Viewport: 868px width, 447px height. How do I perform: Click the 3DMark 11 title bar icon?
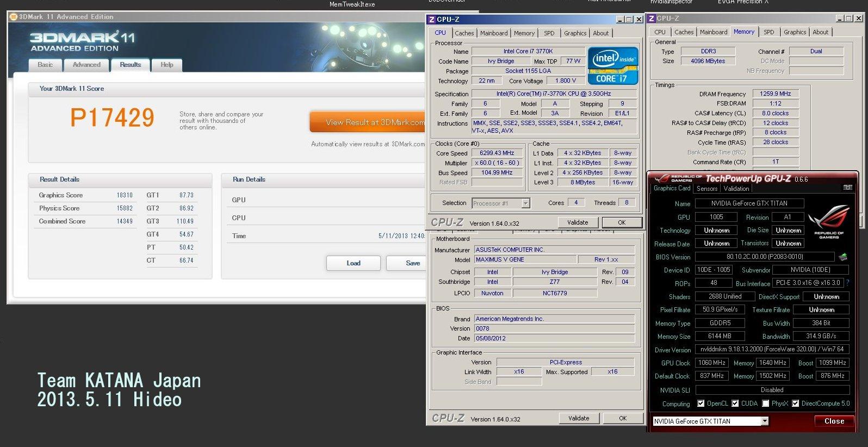pos(14,17)
